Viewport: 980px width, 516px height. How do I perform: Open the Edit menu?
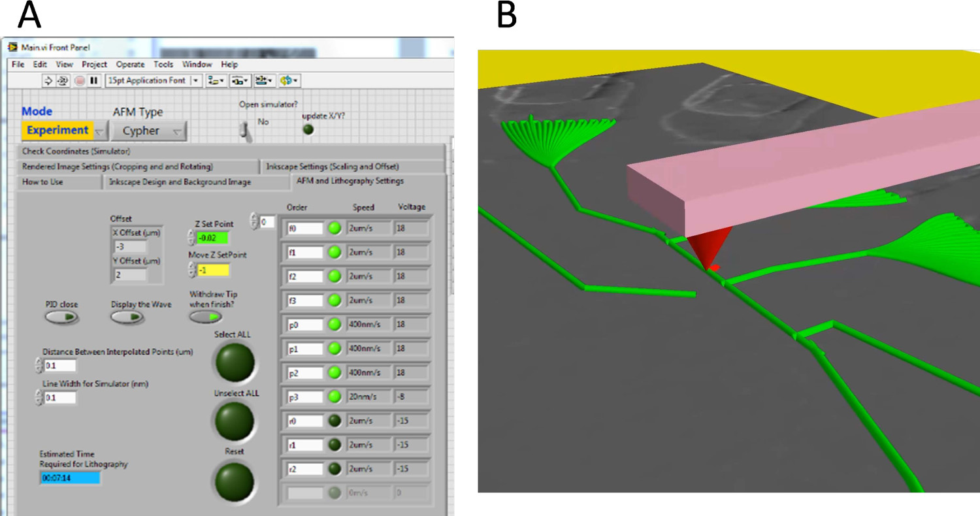[x=40, y=65]
